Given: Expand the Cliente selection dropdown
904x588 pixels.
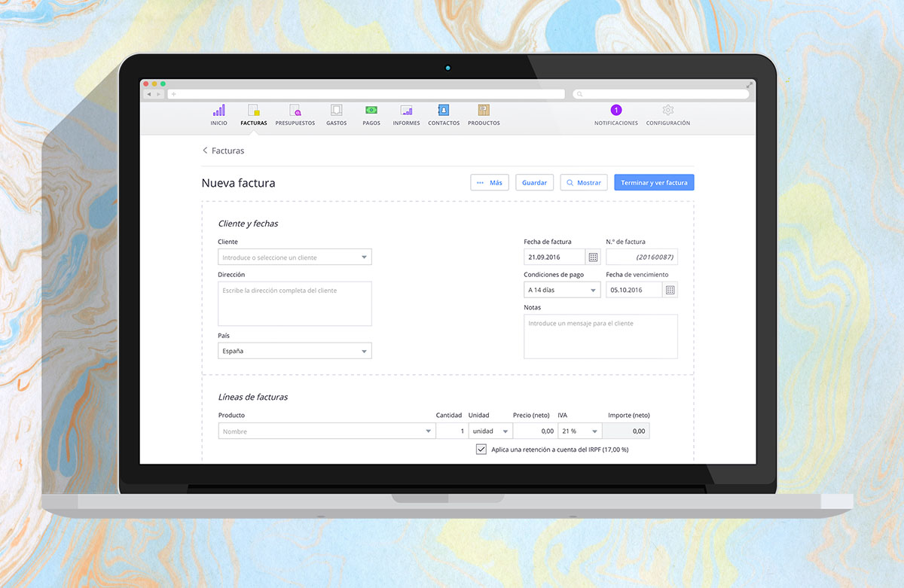Looking at the screenshot, I should [364, 257].
